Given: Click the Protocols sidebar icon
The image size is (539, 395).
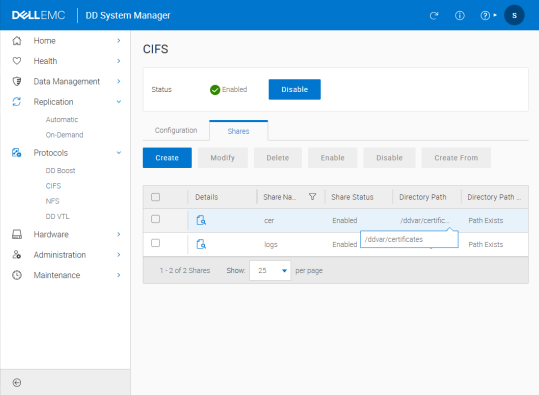Looking at the screenshot, I should coord(17,153).
